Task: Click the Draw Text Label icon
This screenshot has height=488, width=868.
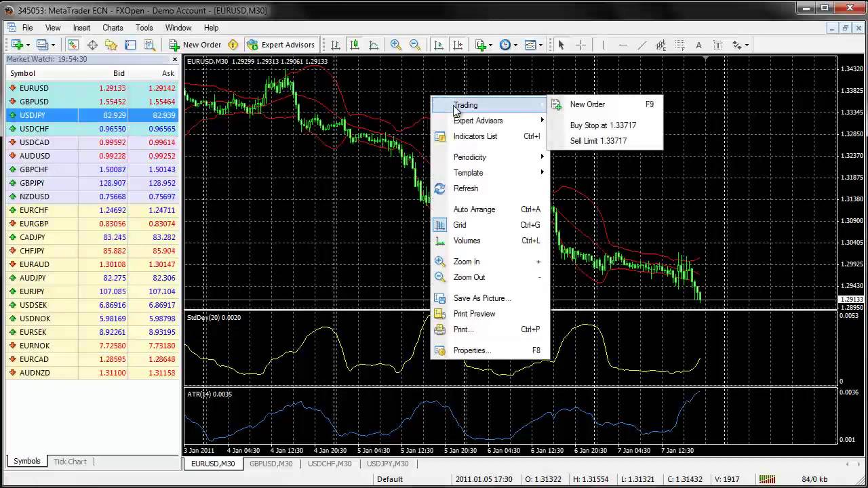Action: (719, 45)
